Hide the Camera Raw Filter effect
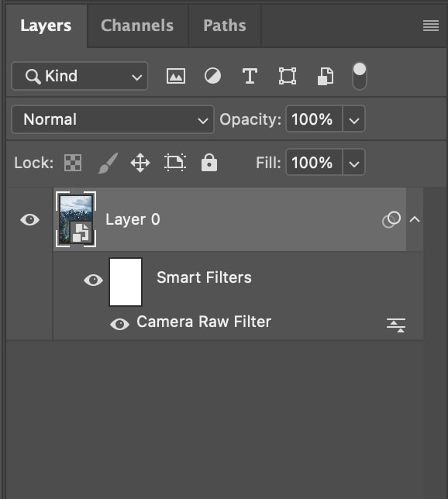The width and height of the screenshot is (448, 499). click(x=119, y=325)
